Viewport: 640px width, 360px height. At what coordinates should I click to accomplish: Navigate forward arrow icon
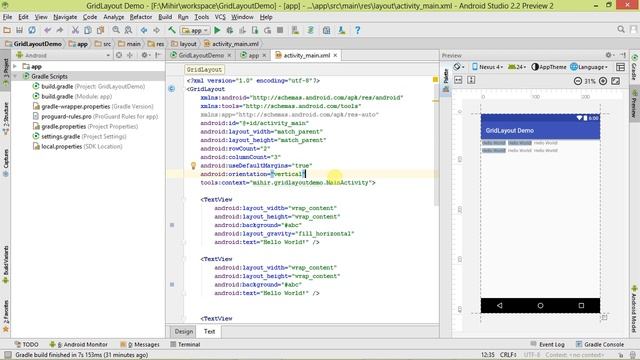click(x=156, y=30)
